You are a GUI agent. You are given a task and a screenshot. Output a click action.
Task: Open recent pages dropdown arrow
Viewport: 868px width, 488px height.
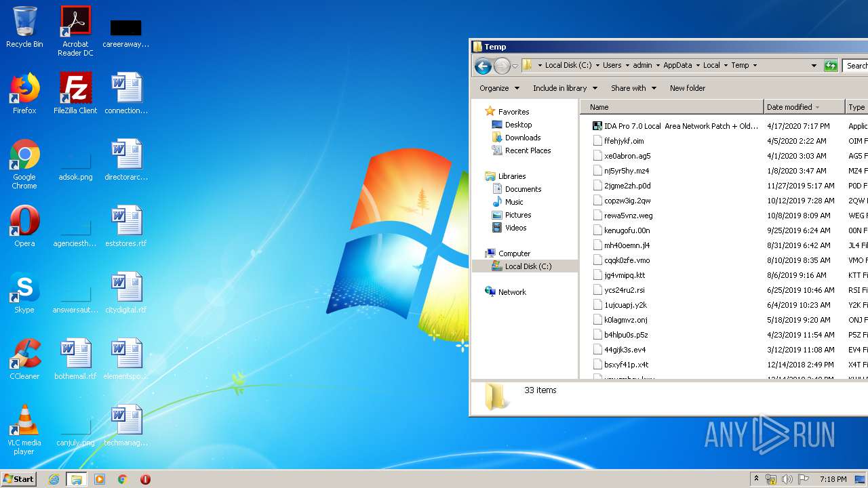click(x=515, y=66)
